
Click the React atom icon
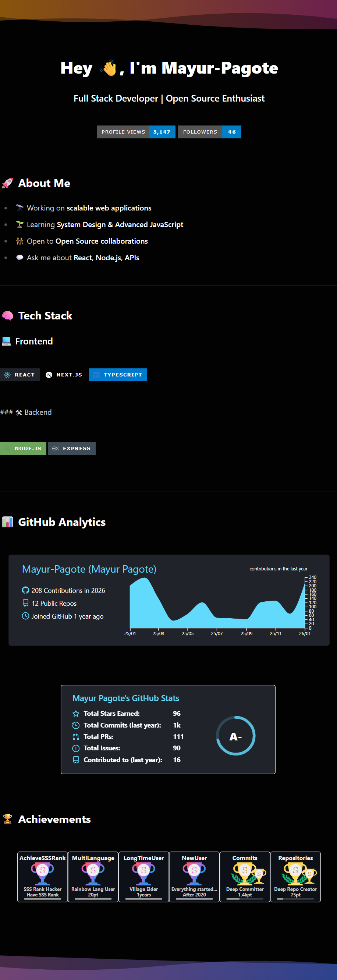coord(7,375)
